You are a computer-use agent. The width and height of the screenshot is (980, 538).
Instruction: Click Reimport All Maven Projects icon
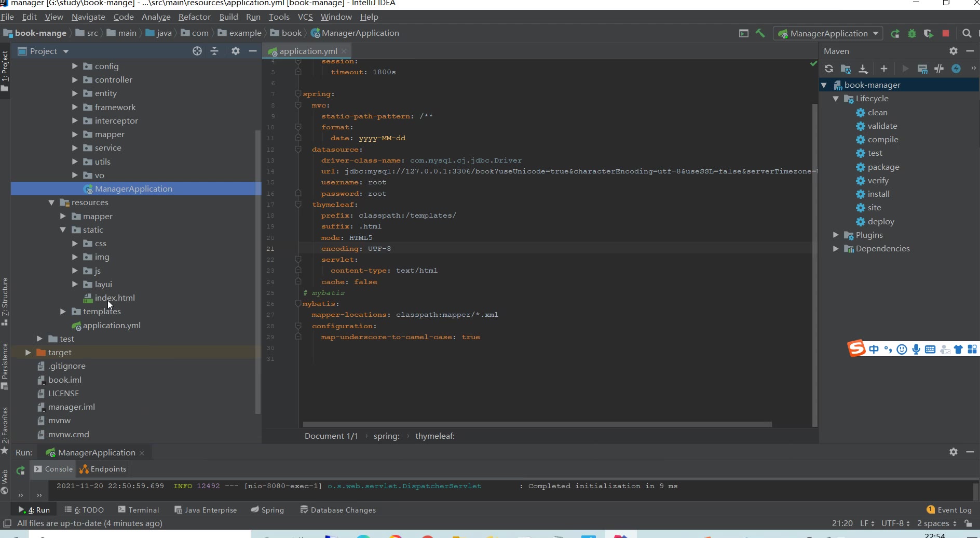point(829,69)
